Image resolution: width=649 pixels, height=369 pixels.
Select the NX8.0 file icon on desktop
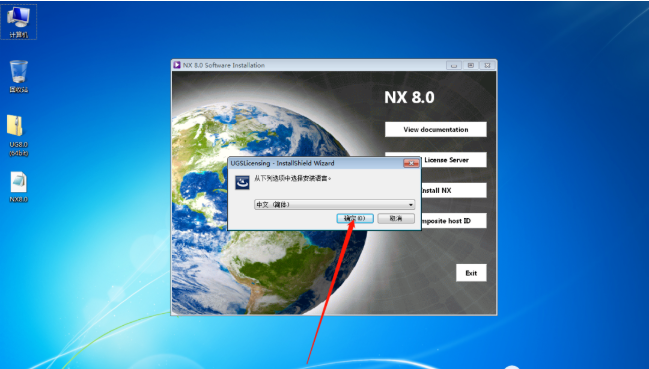click(19, 187)
